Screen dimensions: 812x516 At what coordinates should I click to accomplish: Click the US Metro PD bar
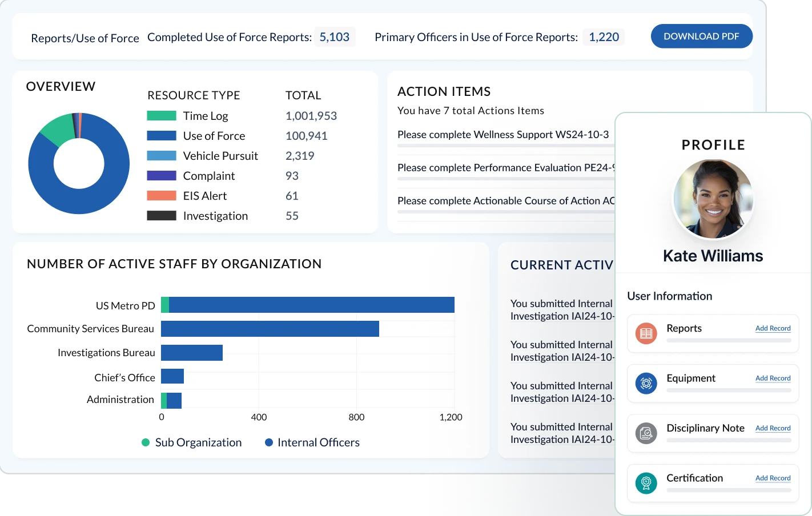(x=308, y=305)
